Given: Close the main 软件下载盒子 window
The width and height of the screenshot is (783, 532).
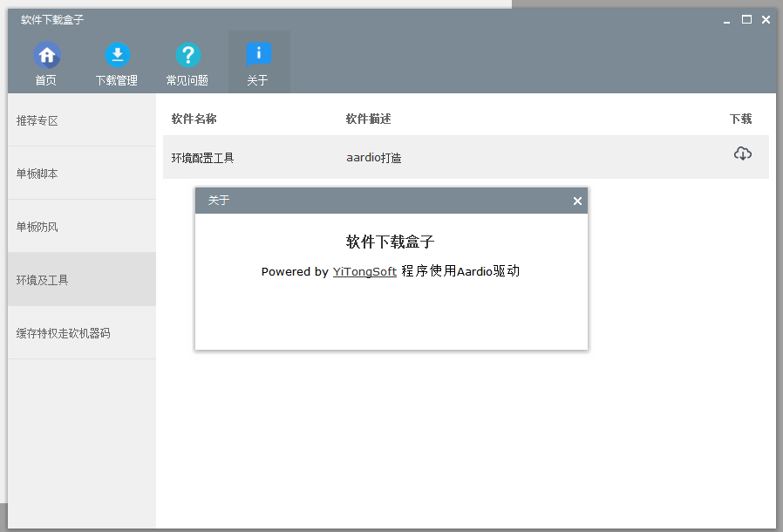Looking at the screenshot, I should pyautogui.click(x=766, y=20).
